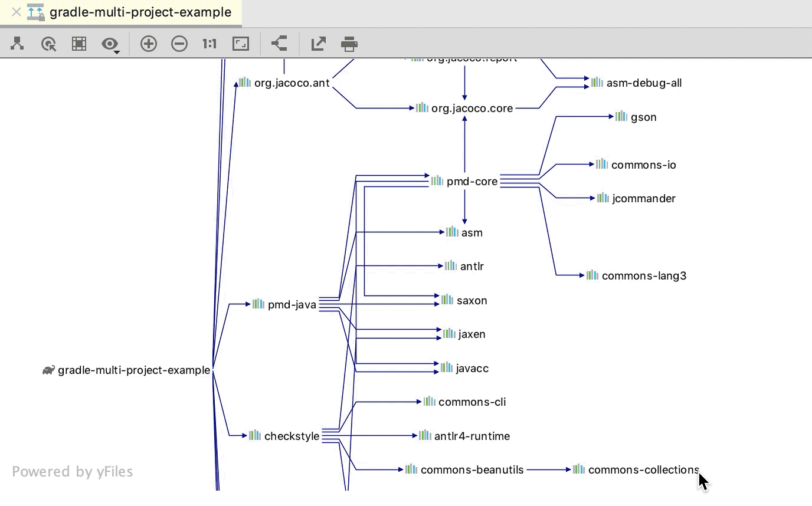Image resolution: width=812 pixels, height=506 pixels.
Task: Click the fit content icon
Action: point(240,43)
